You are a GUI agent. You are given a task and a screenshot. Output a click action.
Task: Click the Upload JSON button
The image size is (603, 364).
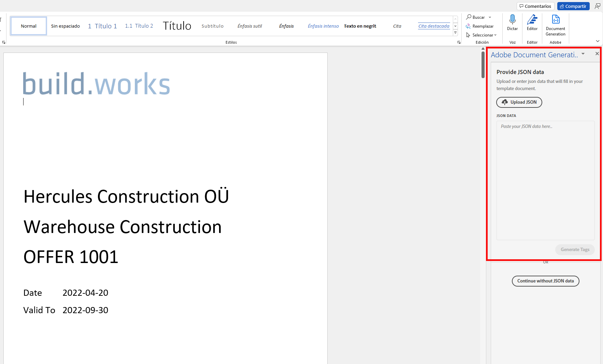point(519,102)
